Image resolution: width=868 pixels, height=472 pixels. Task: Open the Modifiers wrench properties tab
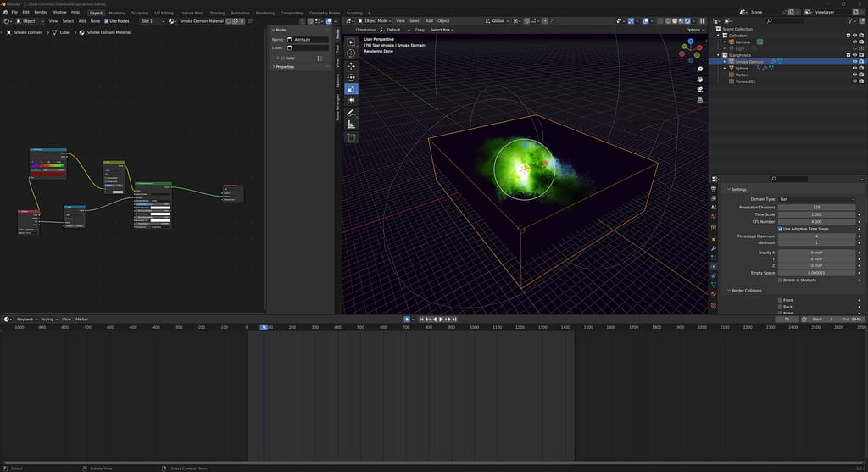[715, 248]
